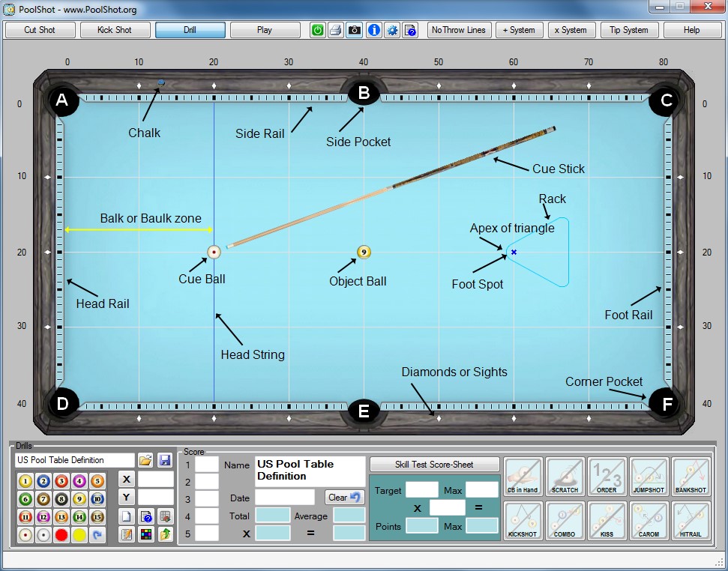Click the green power button icon

coord(318,30)
